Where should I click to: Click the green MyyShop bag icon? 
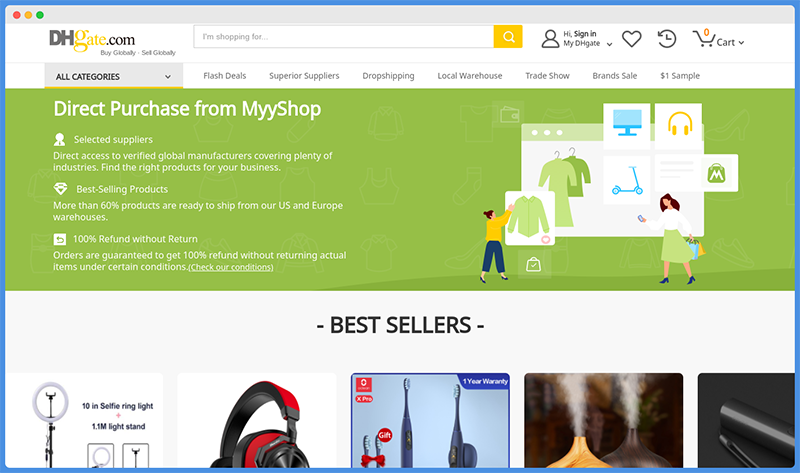point(716,173)
